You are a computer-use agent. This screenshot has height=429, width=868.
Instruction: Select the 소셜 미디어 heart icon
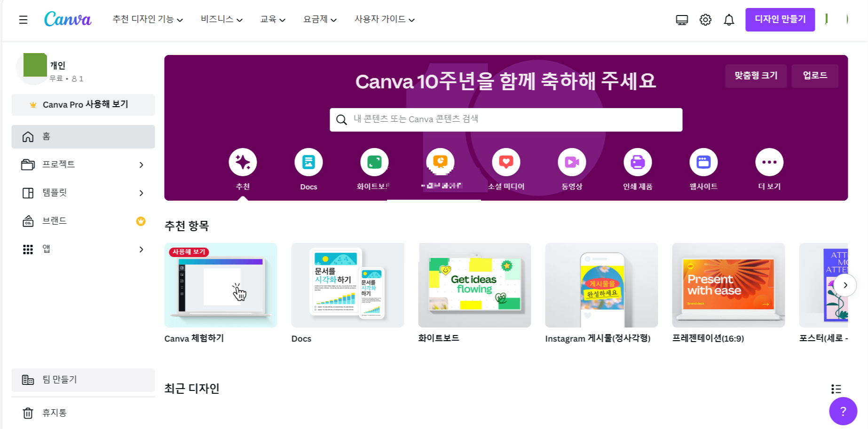506,162
